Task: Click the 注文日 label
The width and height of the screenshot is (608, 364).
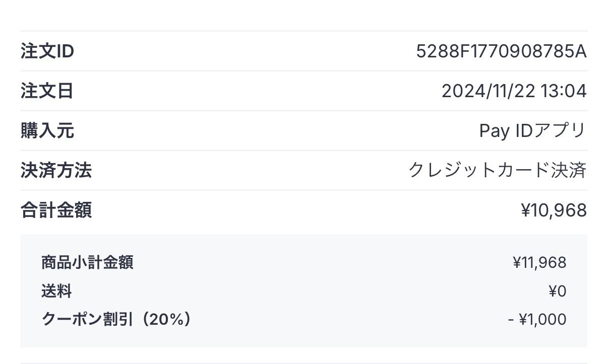Action: pyautogui.click(x=47, y=91)
